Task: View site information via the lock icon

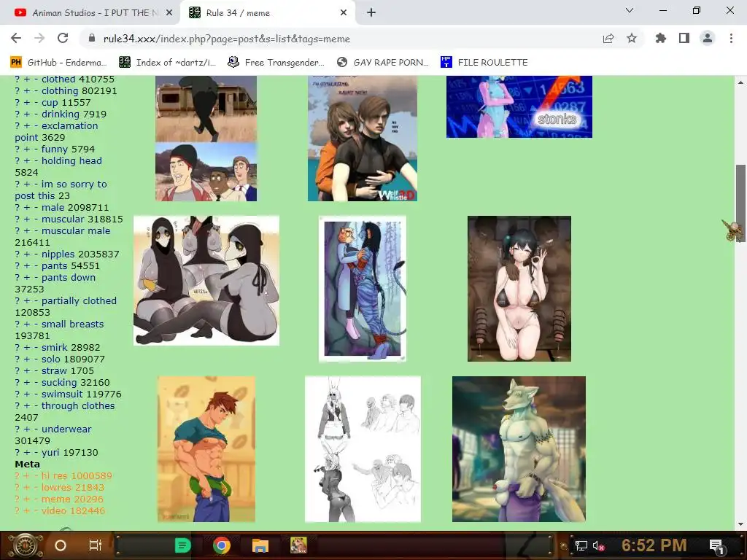Action: pos(93,39)
